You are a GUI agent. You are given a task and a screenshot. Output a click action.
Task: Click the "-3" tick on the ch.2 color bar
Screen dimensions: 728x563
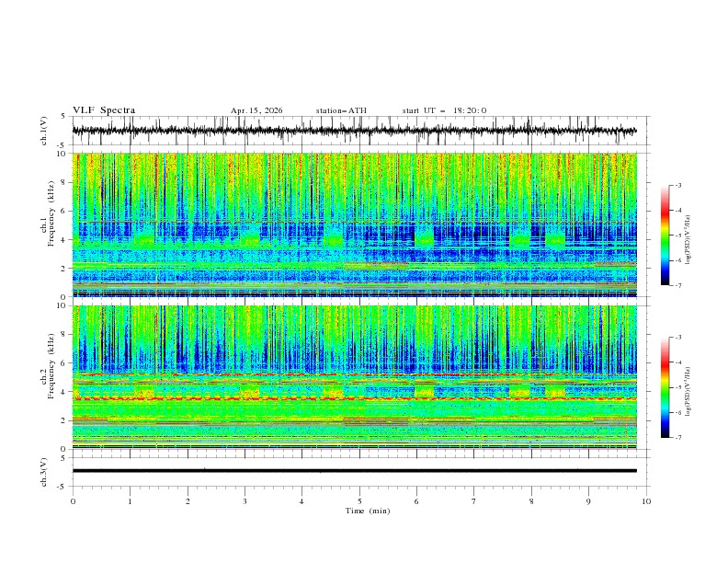click(677, 338)
